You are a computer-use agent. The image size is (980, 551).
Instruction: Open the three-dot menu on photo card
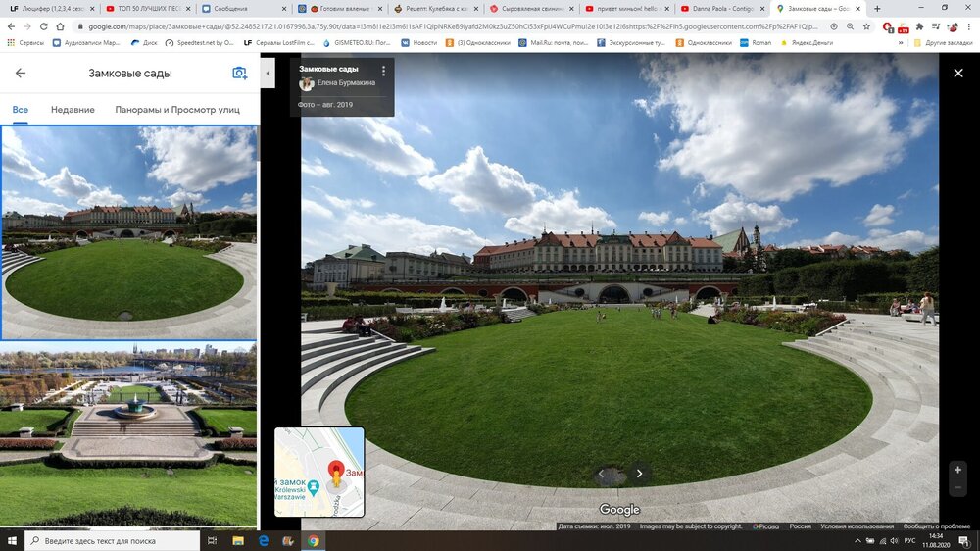(x=383, y=71)
